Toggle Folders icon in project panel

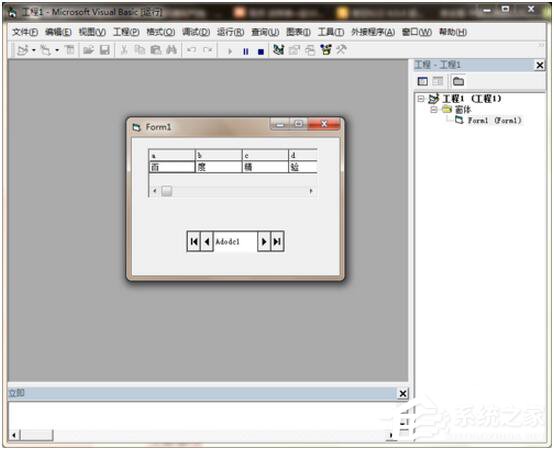[458, 81]
